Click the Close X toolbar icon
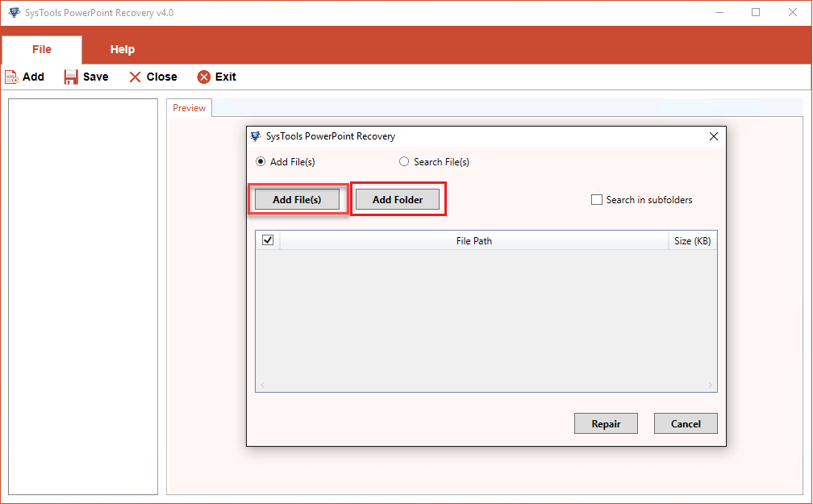This screenshot has width=813, height=504. point(135,77)
